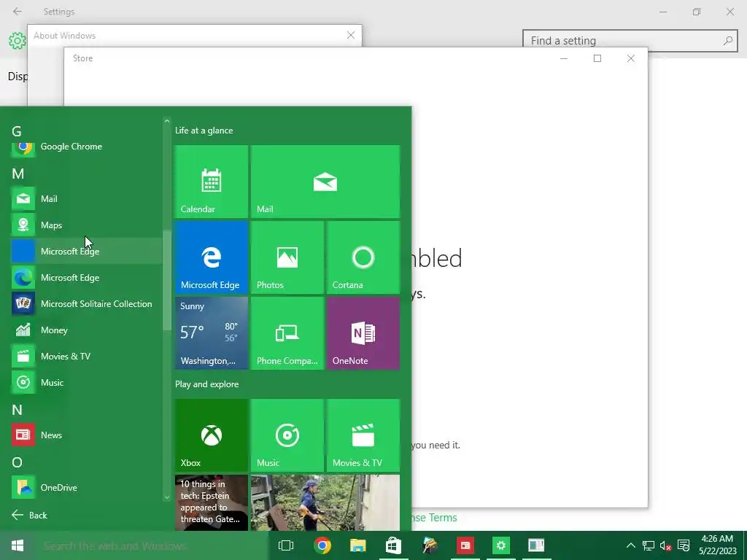The height and width of the screenshot is (560, 747).
Task: Click the app list scroll down arrow
Action: click(167, 497)
